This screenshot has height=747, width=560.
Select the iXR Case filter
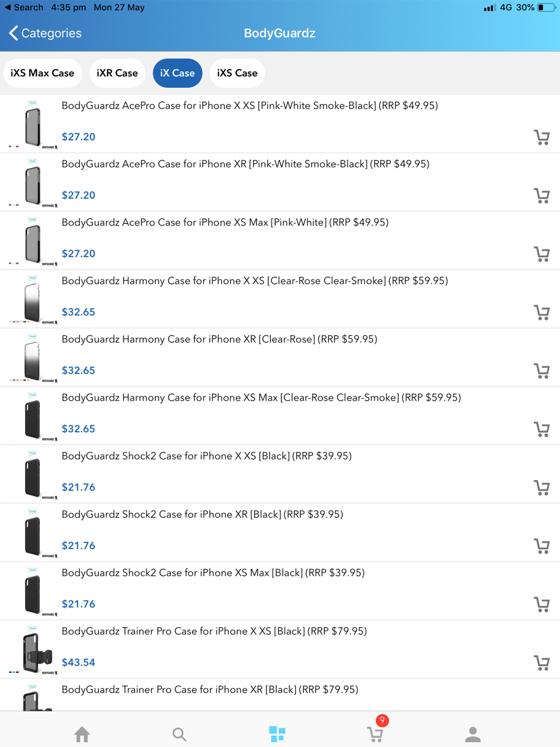[117, 73]
